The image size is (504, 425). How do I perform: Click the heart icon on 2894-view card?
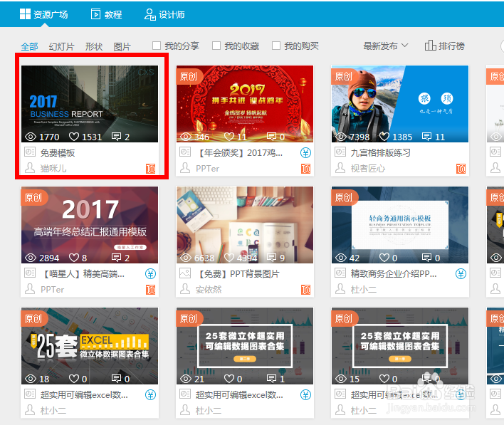74,258
